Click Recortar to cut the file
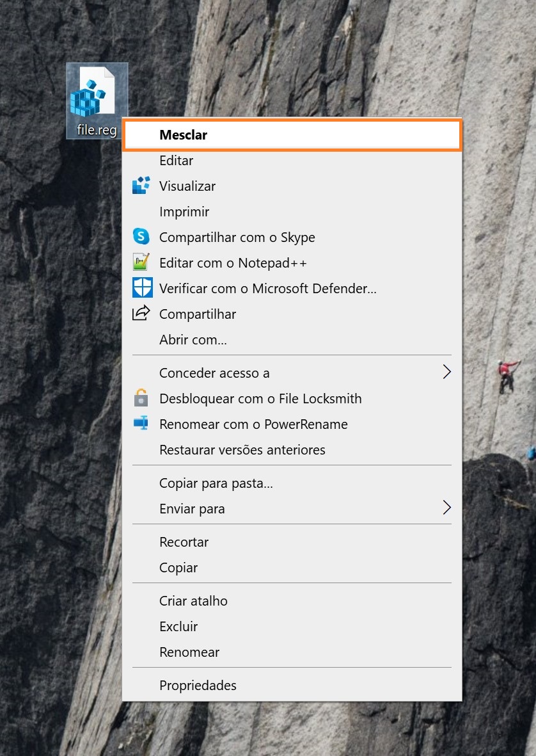Screen dimensions: 536x756 [x=184, y=542]
